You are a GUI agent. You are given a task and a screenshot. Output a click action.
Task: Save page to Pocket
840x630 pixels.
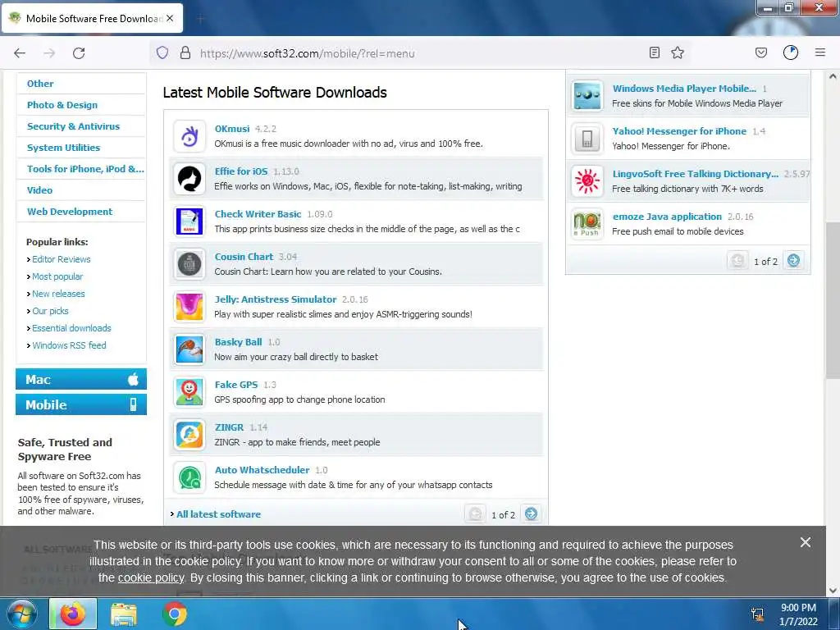tap(760, 52)
